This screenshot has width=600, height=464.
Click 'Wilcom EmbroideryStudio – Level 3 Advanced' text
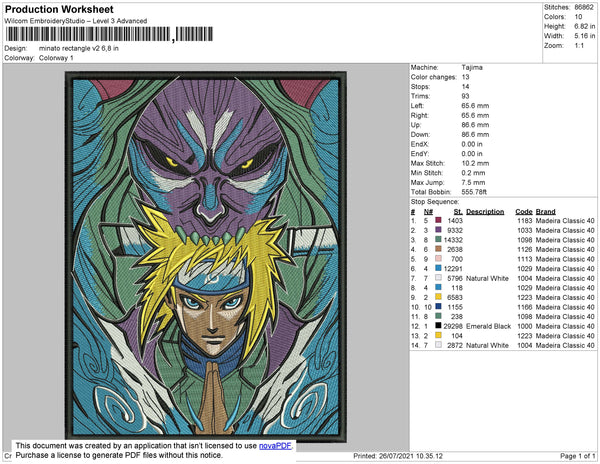click(76, 21)
